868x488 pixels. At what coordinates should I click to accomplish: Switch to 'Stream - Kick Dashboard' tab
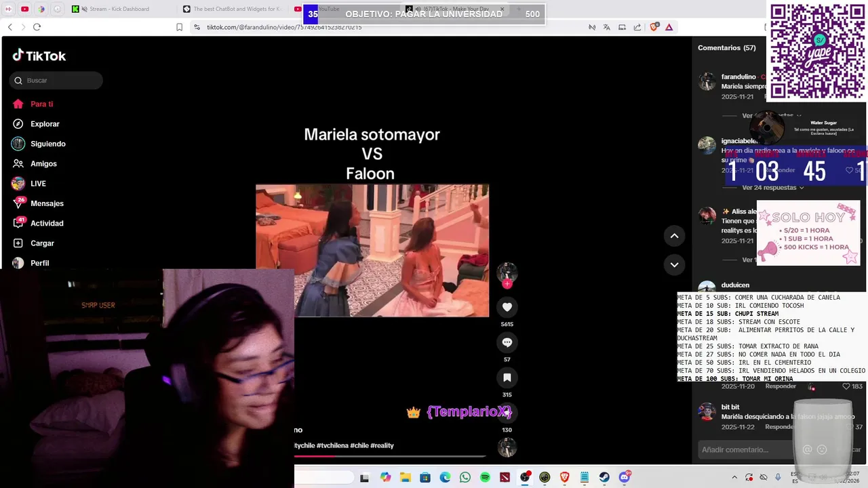coord(119,9)
